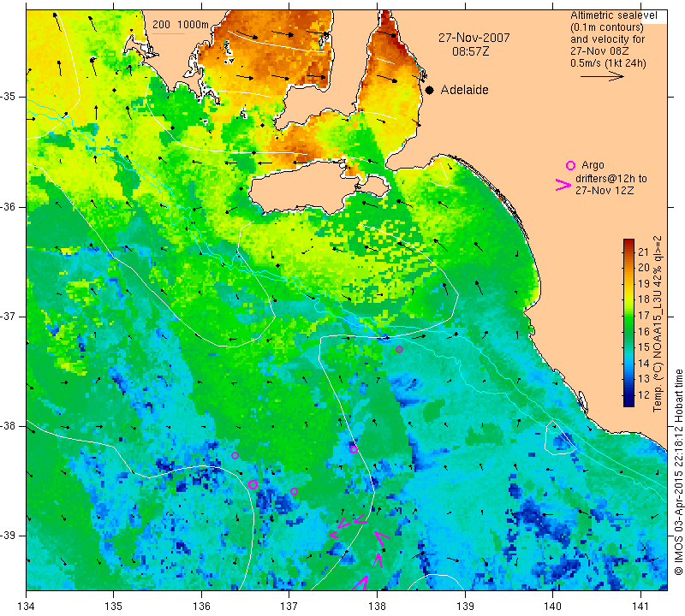Click the colorbar value 18
The width and height of the screenshot is (685, 616).
click(644, 299)
